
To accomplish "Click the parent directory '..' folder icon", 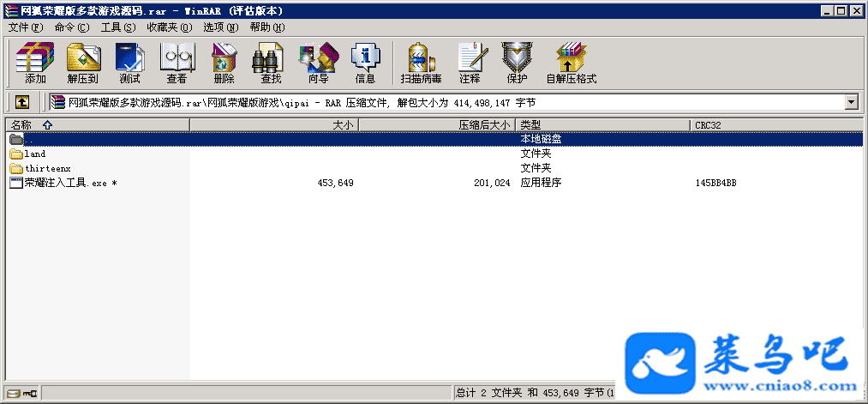I will (x=16, y=139).
